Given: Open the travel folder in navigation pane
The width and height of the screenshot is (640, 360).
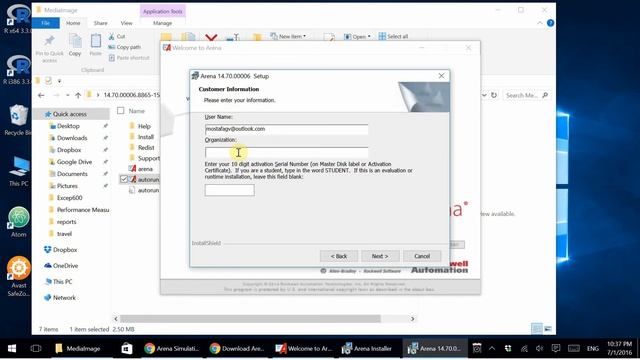Looking at the screenshot, I should tap(64, 234).
